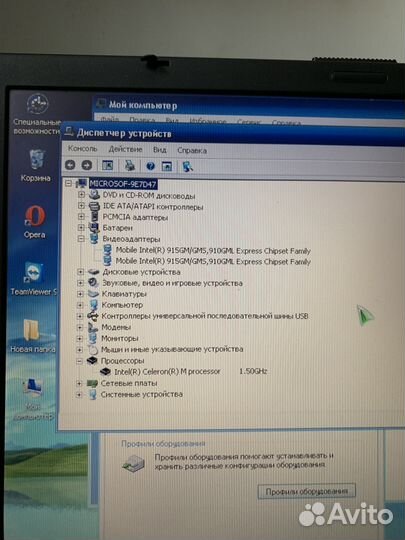Open Help via the question mark icon
Screen dimensions: 405x540
[150, 166]
